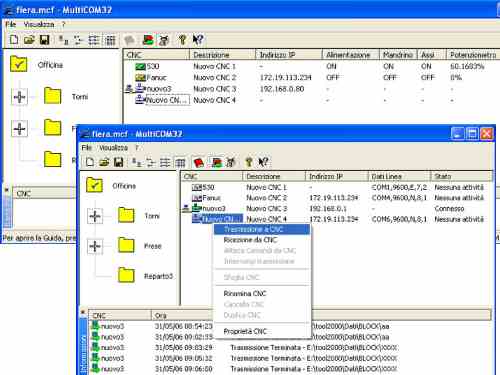Switch to small icons view in back window
This screenshot has width=500, height=375.
[x=78, y=40]
